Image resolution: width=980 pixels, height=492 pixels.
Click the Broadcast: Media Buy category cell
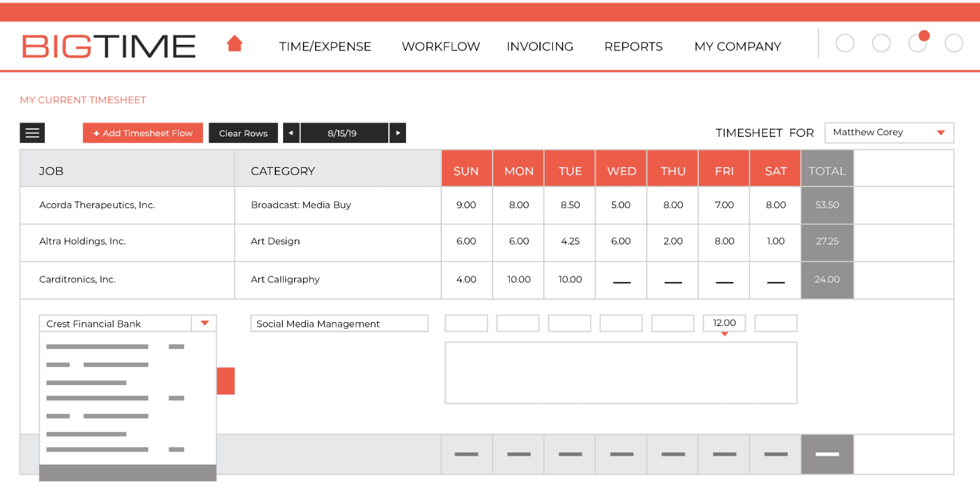tap(338, 205)
